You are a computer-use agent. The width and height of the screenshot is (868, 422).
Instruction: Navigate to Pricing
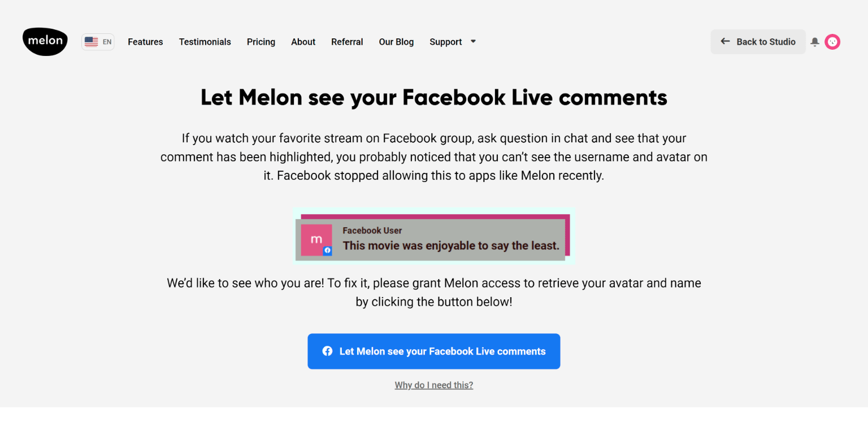pos(261,42)
